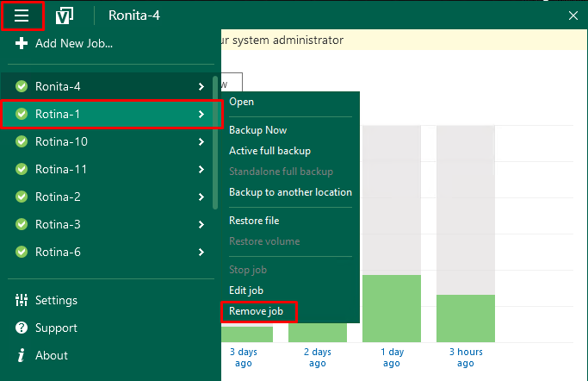
Task: Close the window with the X button
Action: pyautogui.click(x=573, y=16)
